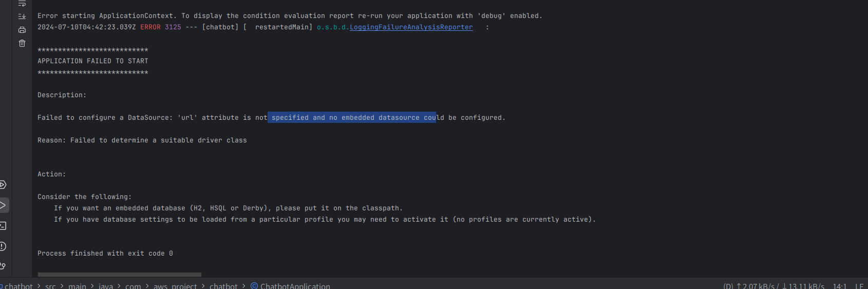
Task: Click the java breadcrumb segment
Action: click(x=106, y=285)
